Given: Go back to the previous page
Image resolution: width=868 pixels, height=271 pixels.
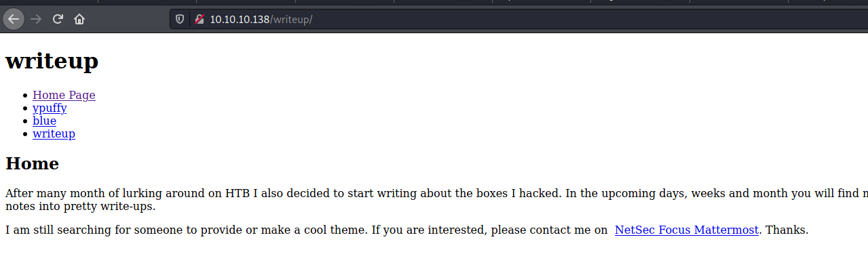Looking at the screenshot, I should tap(14, 19).
